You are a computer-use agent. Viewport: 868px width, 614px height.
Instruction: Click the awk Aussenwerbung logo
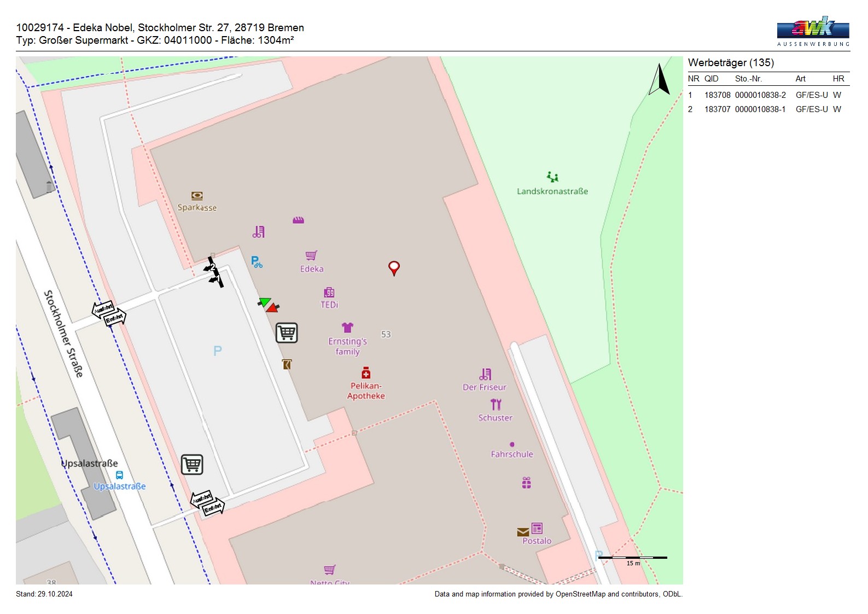pyautogui.click(x=813, y=31)
